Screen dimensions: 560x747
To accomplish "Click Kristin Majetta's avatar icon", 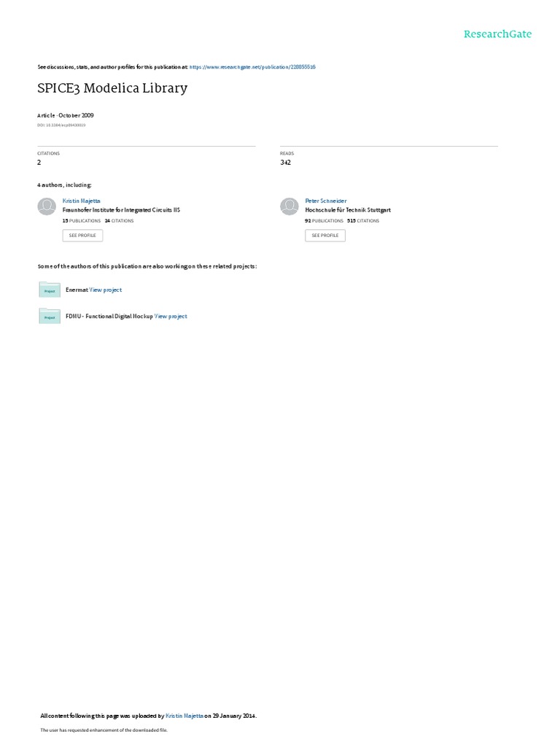I will (47, 206).
